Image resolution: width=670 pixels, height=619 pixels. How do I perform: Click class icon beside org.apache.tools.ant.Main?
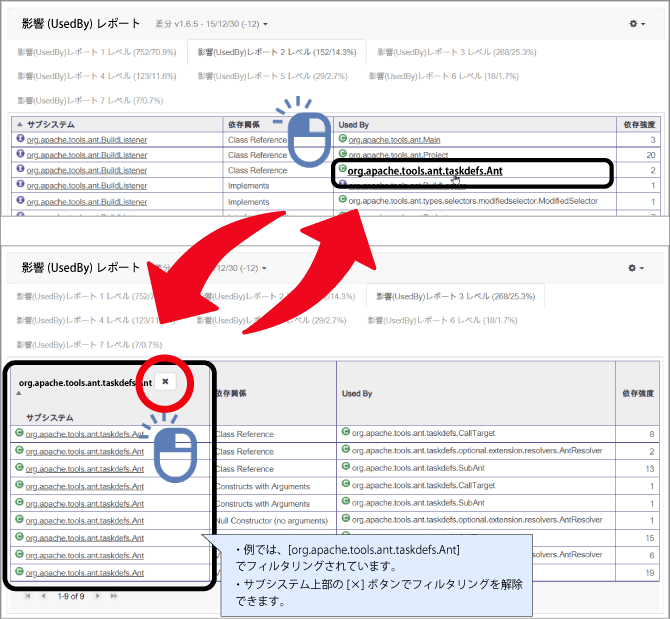(343, 139)
